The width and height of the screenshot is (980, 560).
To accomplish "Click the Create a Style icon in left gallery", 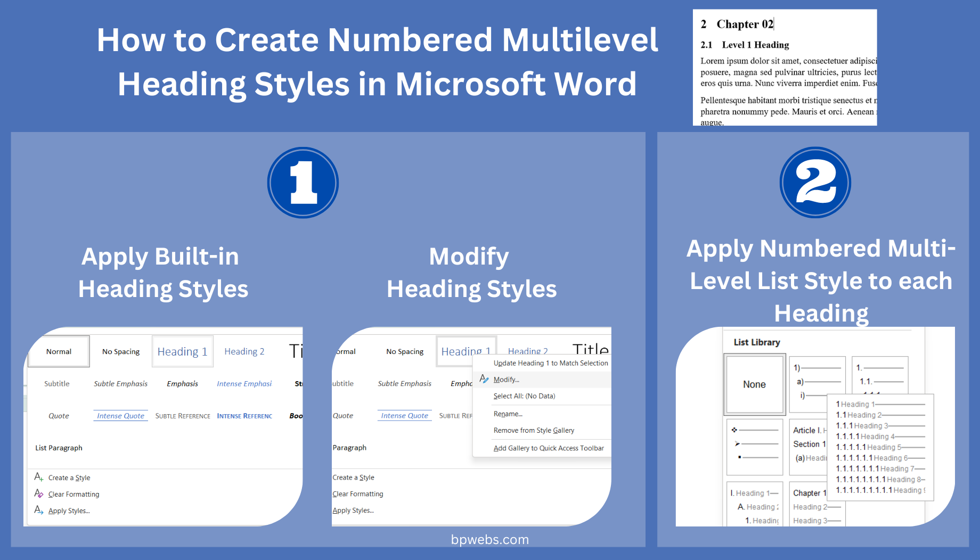I will (39, 477).
